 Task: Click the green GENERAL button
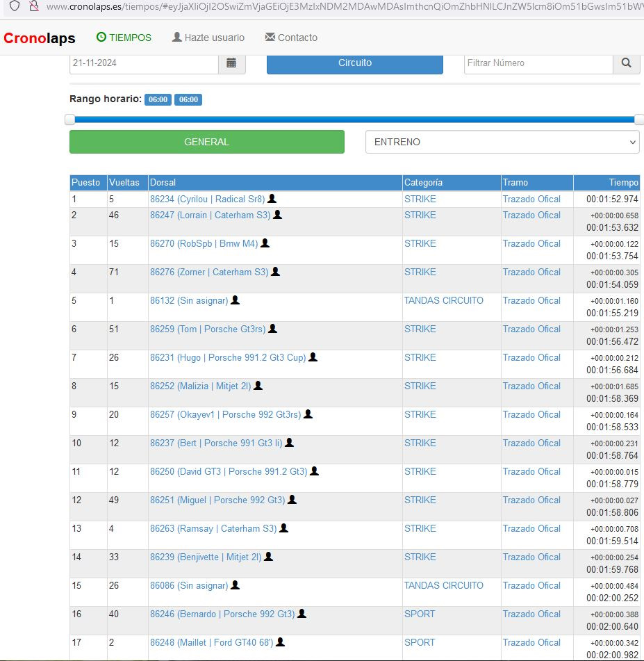pos(207,142)
